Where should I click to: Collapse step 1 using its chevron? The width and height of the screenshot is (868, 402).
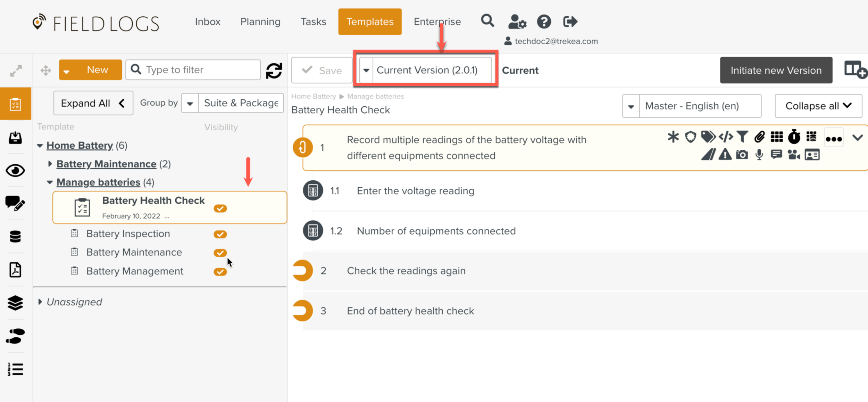(x=857, y=138)
